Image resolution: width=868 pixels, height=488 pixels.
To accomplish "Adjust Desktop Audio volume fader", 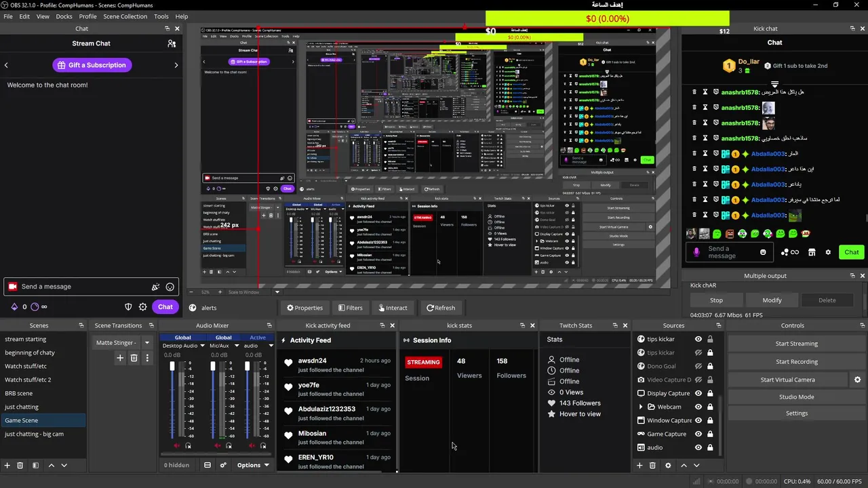I will pos(172,367).
